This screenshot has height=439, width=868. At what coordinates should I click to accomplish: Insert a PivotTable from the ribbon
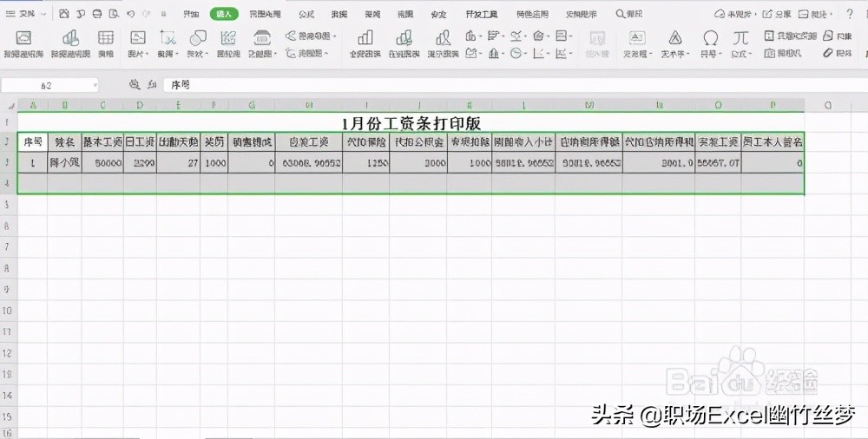pos(23,38)
